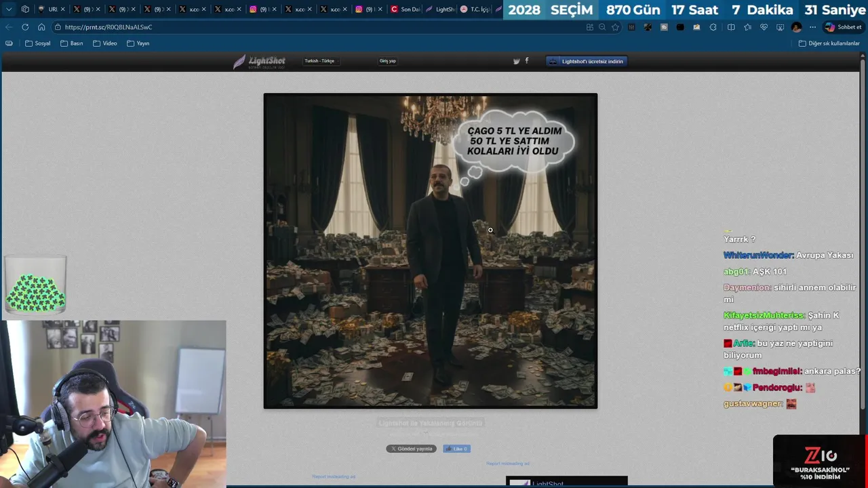The height and width of the screenshot is (488, 868).
Task: Click the Zio BURAKSAKINOL discount banner
Action: click(820, 462)
